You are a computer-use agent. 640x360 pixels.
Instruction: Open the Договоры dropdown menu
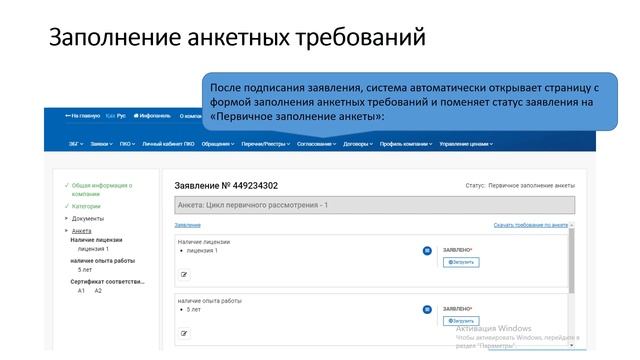point(358,144)
